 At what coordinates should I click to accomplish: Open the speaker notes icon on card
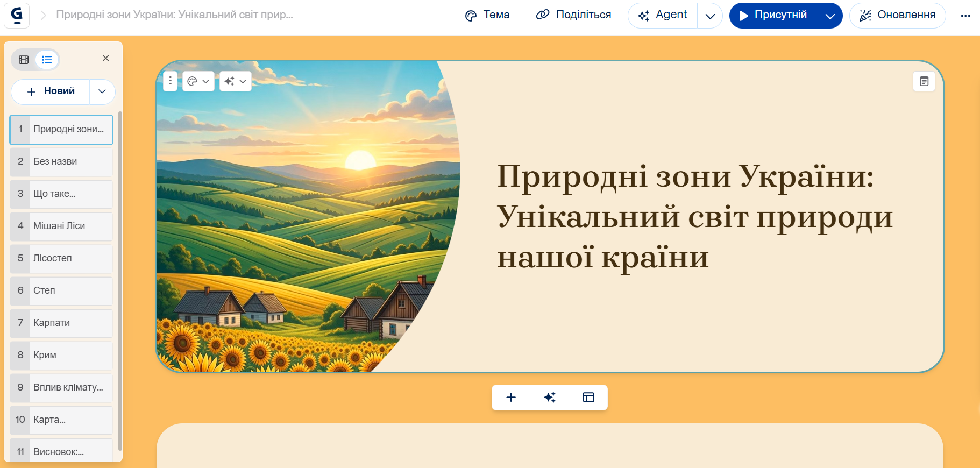tap(924, 82)
